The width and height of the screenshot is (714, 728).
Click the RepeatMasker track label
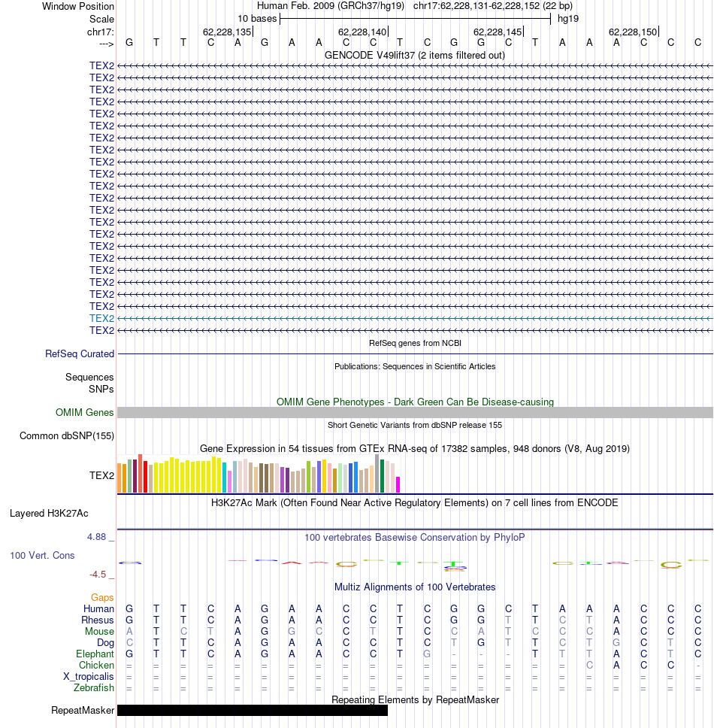tap(83, 711)
